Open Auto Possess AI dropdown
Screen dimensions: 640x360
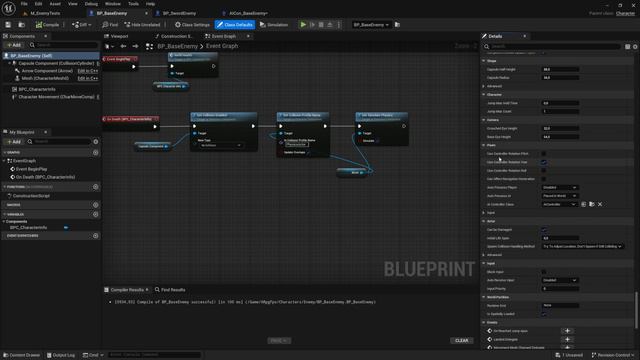click(x=559, y=196)
